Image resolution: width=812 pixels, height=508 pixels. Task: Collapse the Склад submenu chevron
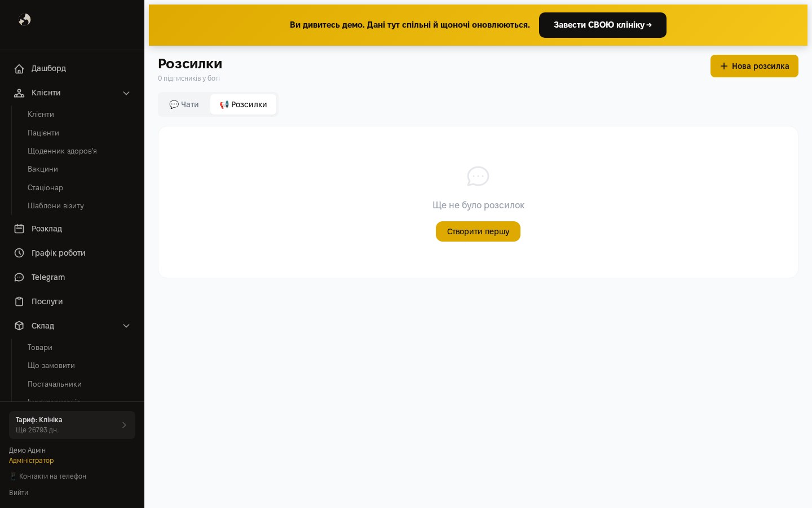tap(126, 326)
